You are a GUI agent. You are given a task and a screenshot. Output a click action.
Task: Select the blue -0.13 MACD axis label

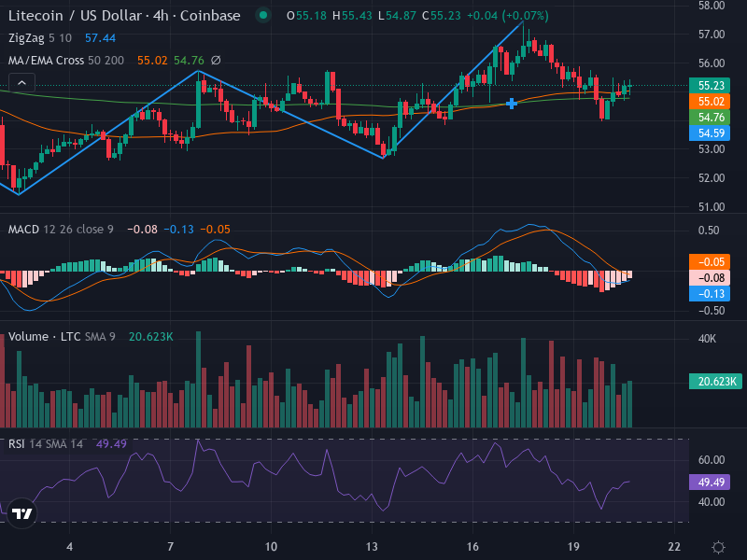710,293
